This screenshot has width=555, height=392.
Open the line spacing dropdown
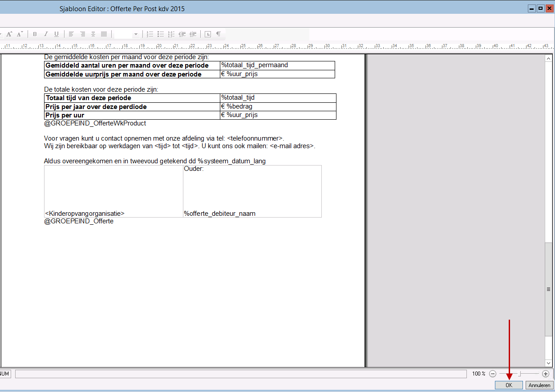pos(136,34)
